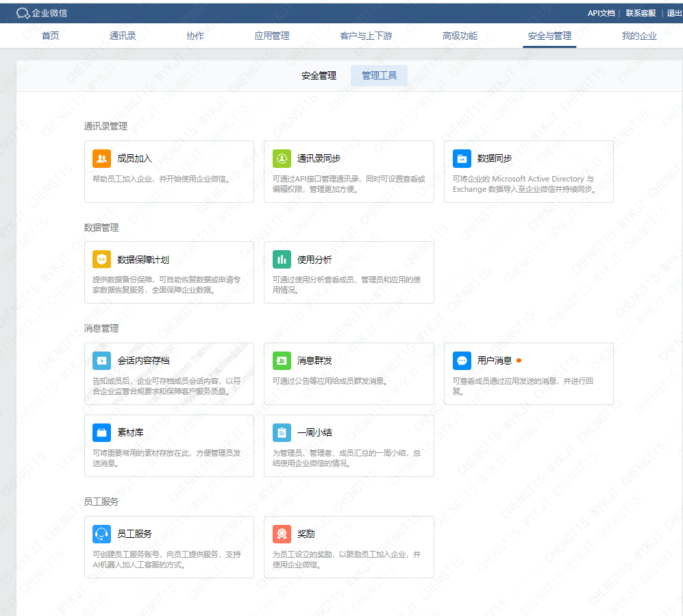The image size is (683, 616).
Task: Open the 成员加入 card title
Action: pos(134,158)
